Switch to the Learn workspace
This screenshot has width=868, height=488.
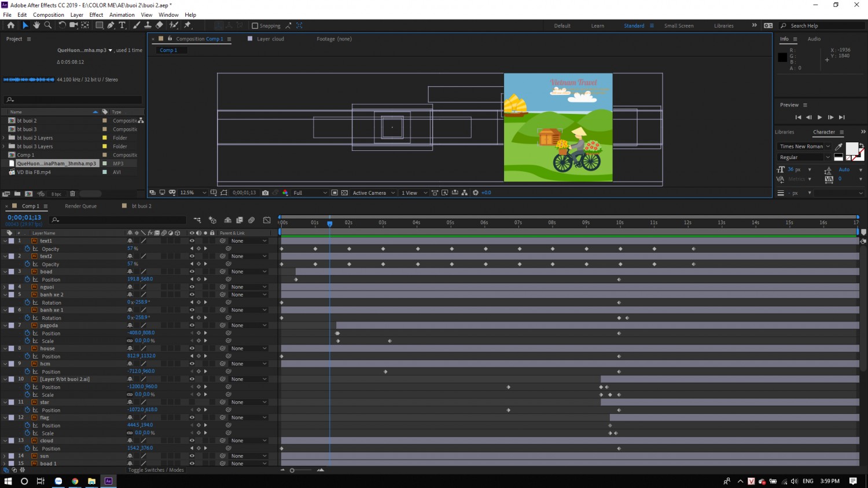coord(598,25)
